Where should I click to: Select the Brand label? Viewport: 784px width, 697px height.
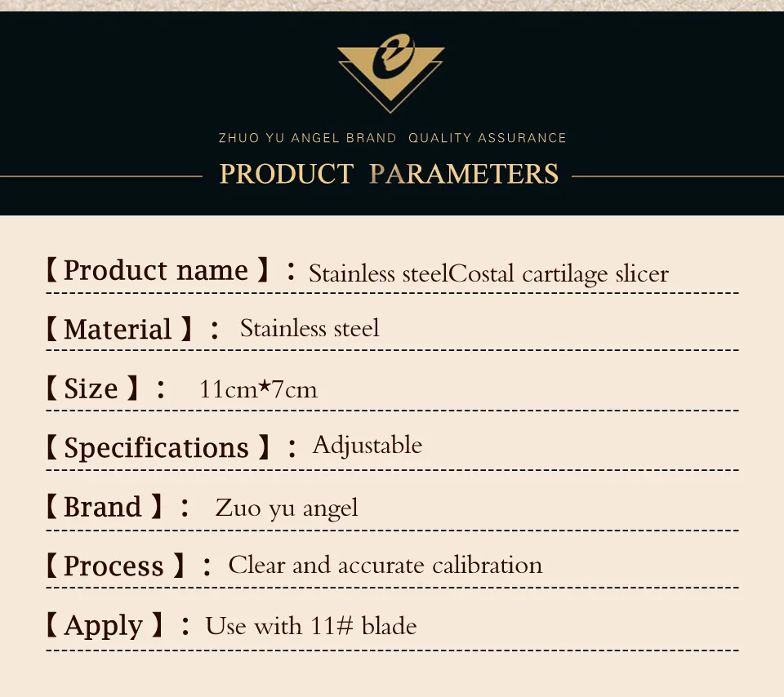(104, 507)
